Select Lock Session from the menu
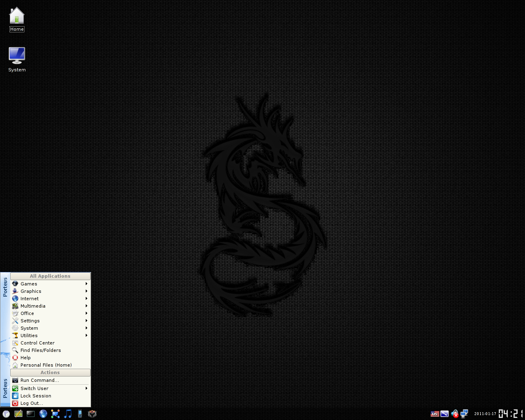 click(50, 396)
